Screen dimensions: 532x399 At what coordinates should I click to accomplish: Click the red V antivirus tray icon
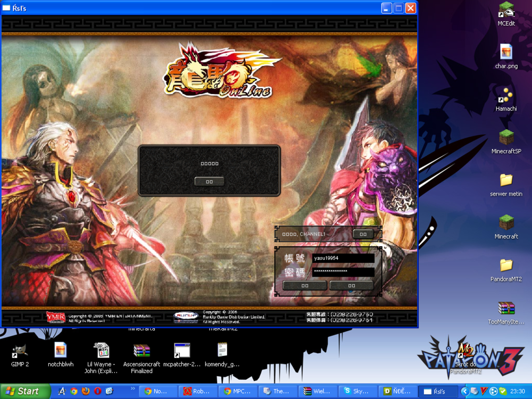(x=484, y=391)
